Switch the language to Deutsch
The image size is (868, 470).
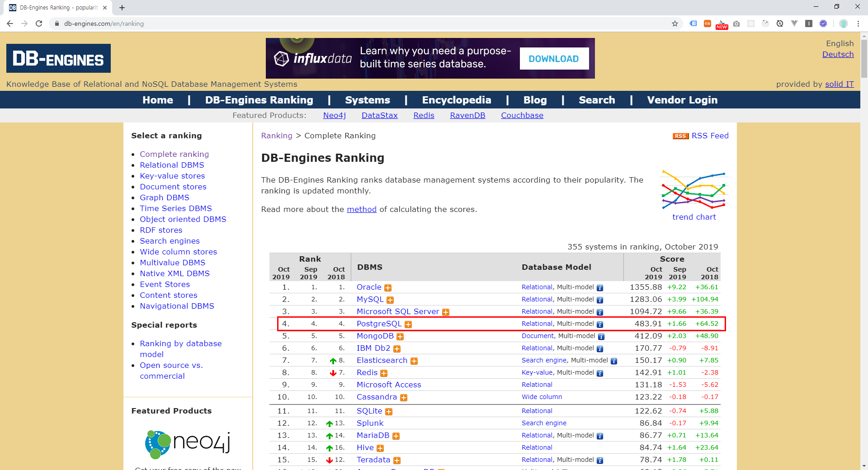(838, 54)
